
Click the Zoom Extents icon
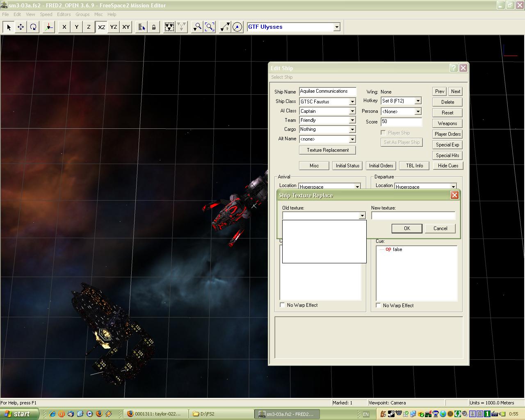pyautogui.click(x=210, y=27)
